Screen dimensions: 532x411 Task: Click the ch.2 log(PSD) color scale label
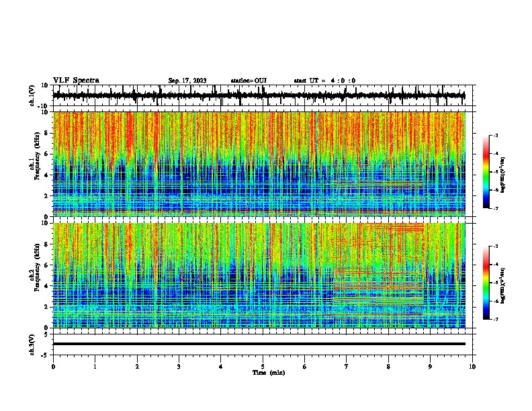click(503, 285)
